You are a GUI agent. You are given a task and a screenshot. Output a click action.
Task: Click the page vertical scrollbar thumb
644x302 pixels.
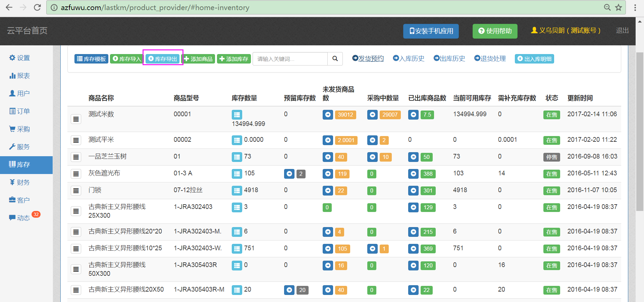[640, 131]
